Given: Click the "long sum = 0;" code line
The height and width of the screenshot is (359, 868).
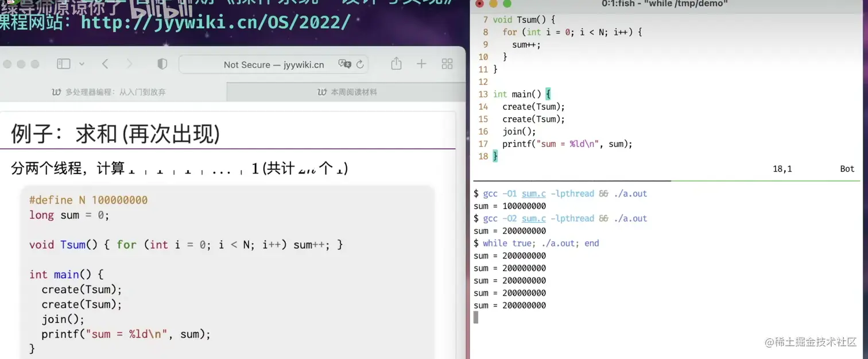Looking at the screenshot, I should pyautogui.click(x=69, y=215).
